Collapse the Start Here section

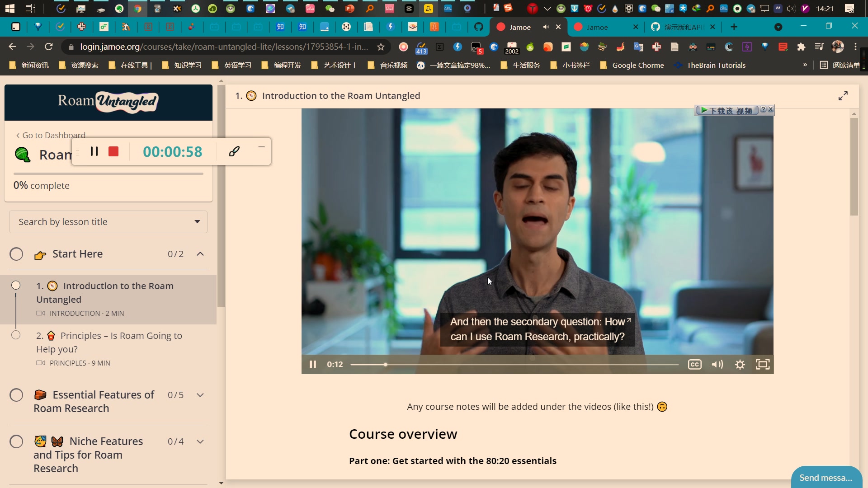point(200,254)
